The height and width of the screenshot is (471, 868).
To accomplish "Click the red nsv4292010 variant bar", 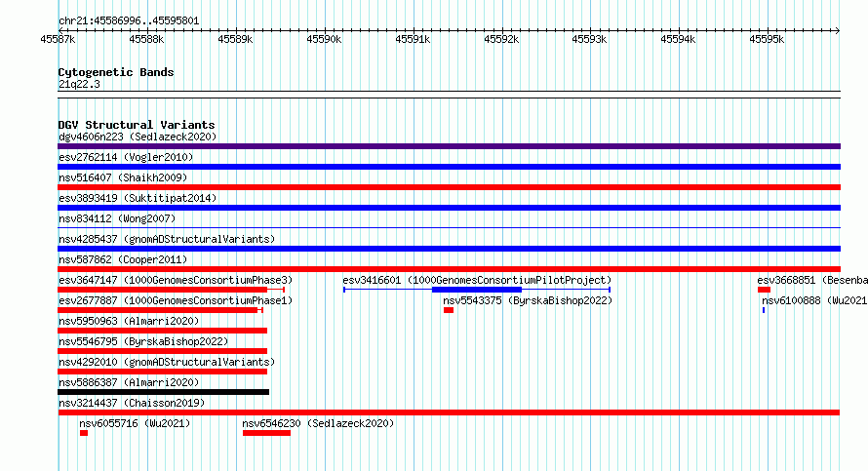I will click(162, 372).
